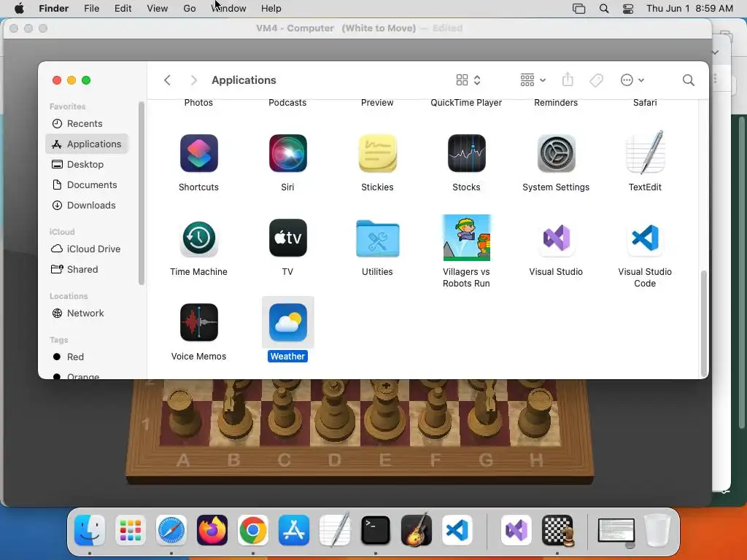Select the Apple TV app icon
The image size is (747, 560).
click(287, 238)
